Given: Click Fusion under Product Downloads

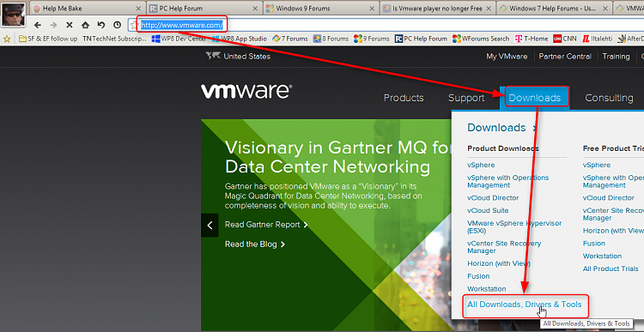Looking at the screenshot, I should tap(478, 276).
